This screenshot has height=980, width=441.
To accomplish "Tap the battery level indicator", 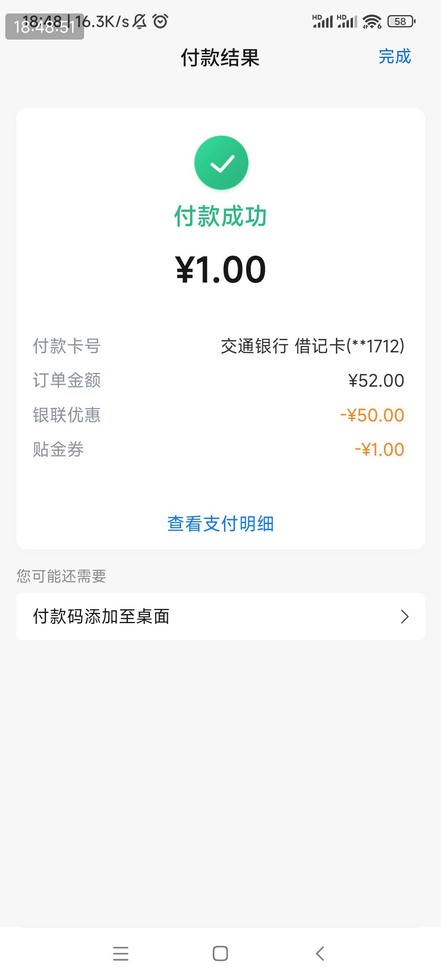I will click(x=401, y=21).
